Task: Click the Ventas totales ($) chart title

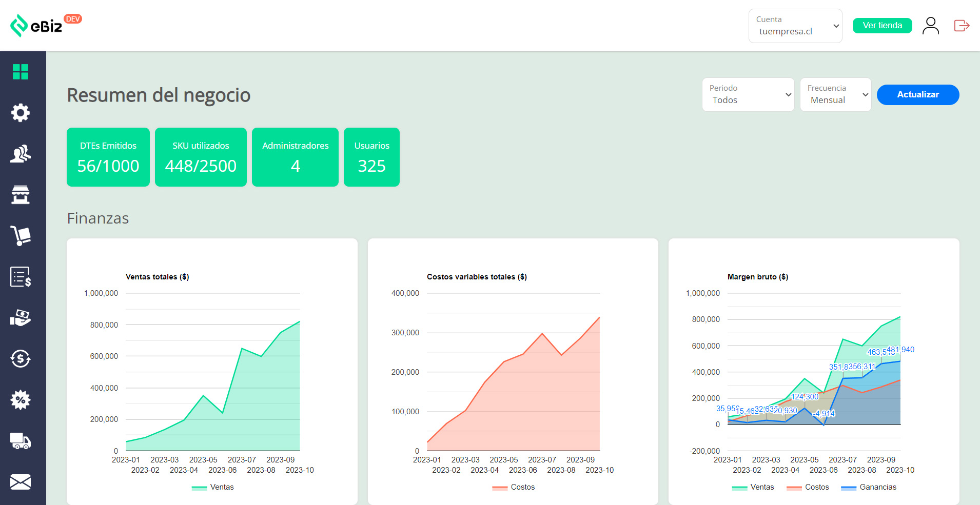Action: click(x=158, y=277)
